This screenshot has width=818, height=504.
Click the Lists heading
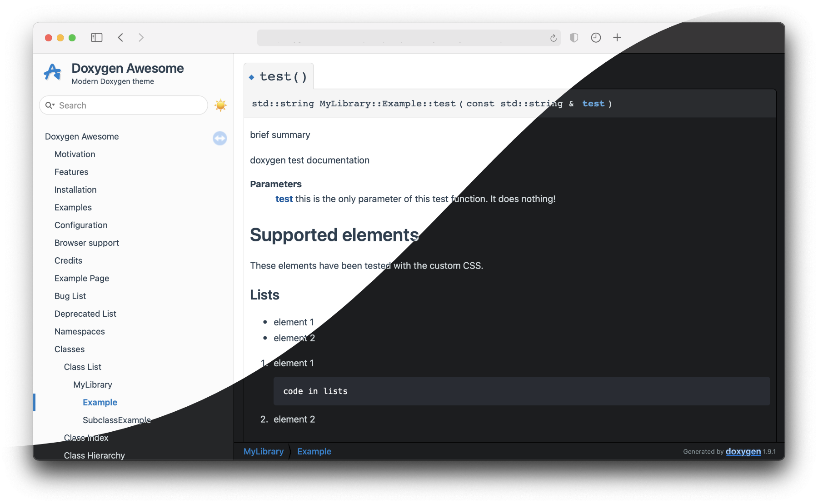point(264,295)
